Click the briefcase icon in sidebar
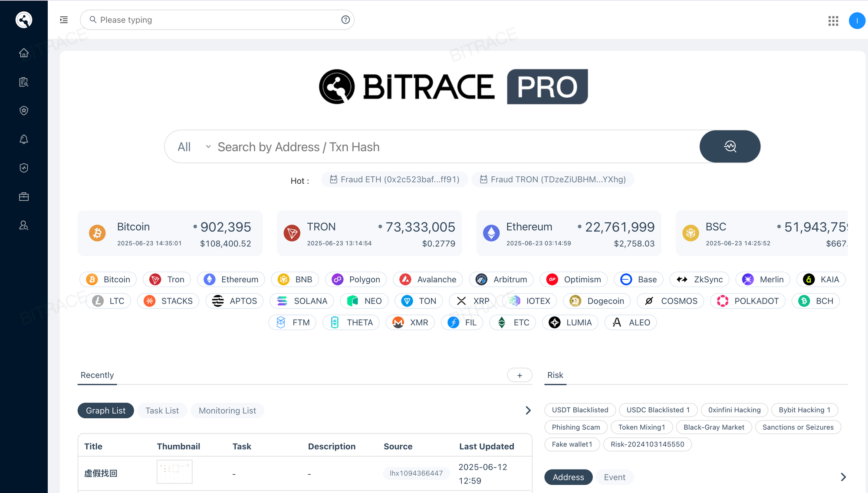Image resolution: width=868 pixels, height=493 pixels. (24, 197)
